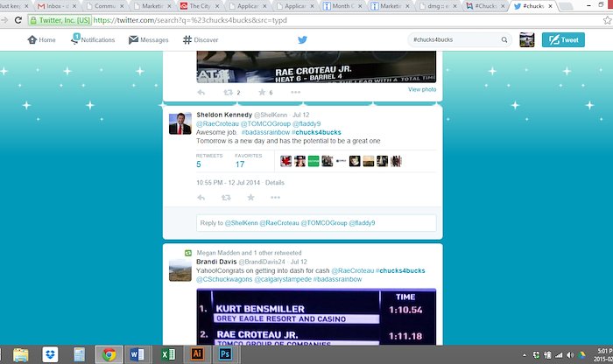
Task: Retweet Sheldon Kennedy's tweet
Action: (226, 198)
